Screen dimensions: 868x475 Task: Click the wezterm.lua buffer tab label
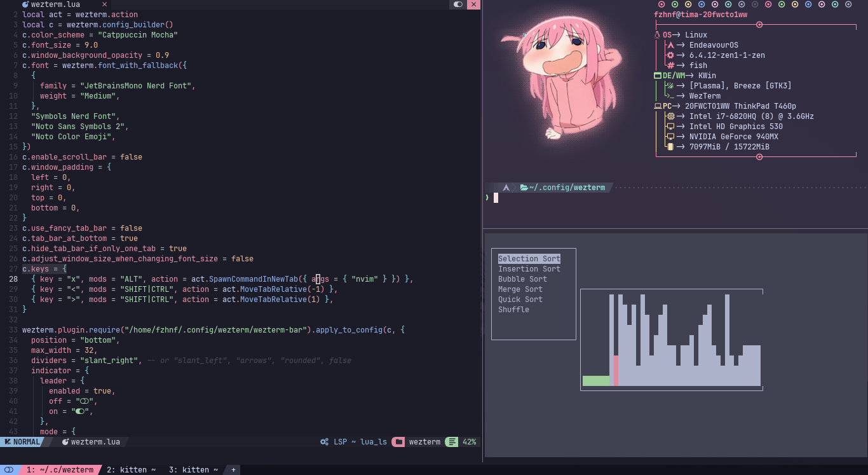coord(55,4)
